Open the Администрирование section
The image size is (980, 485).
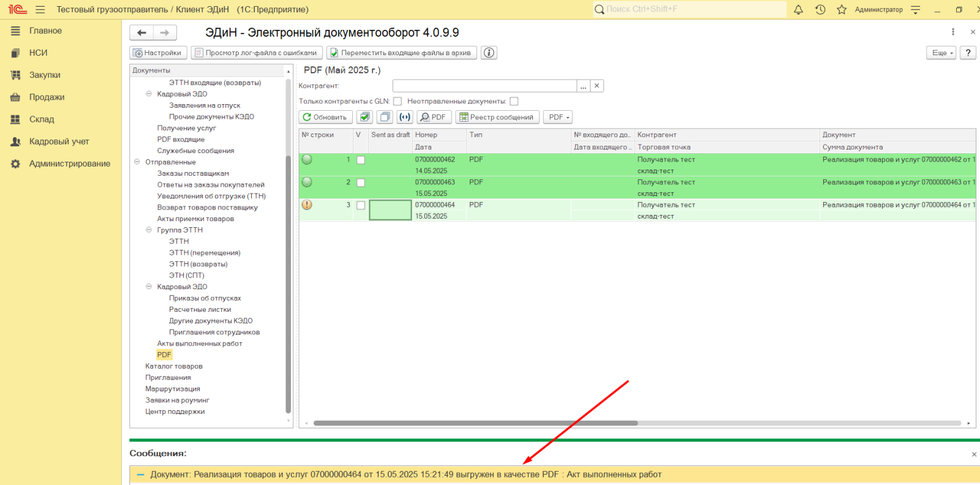tap(69, 164)
